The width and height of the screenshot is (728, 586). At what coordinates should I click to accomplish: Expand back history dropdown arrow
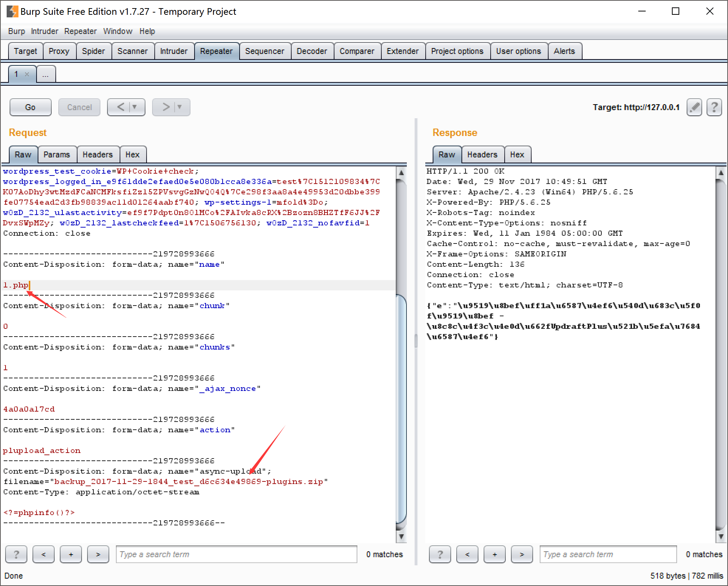[135, 107]
